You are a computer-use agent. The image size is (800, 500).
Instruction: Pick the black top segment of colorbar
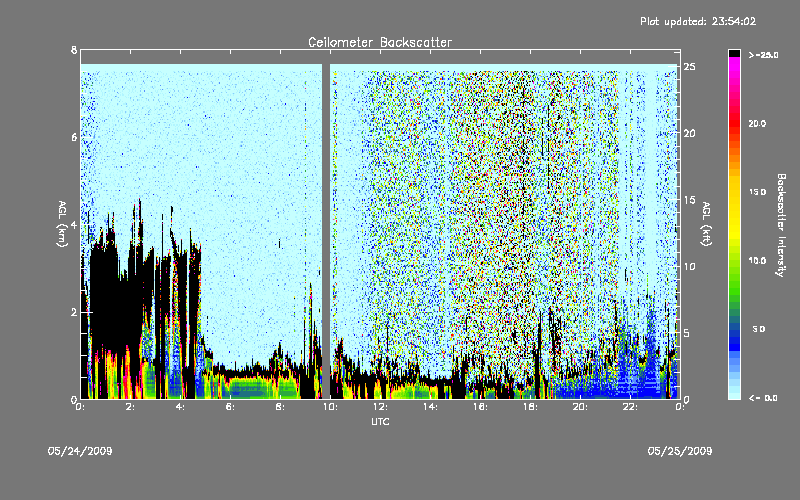(x=734, y=53)
